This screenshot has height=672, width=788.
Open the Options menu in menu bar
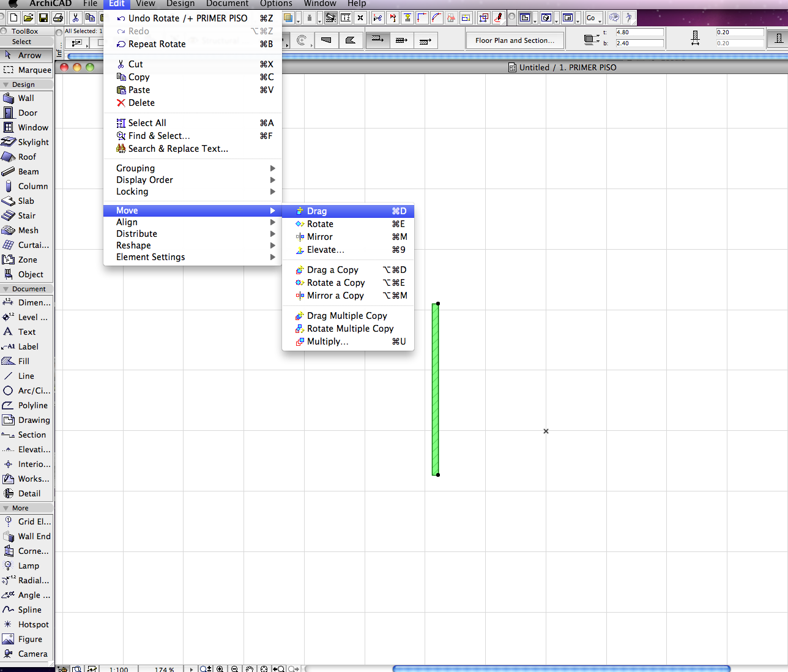coord(276,4)
